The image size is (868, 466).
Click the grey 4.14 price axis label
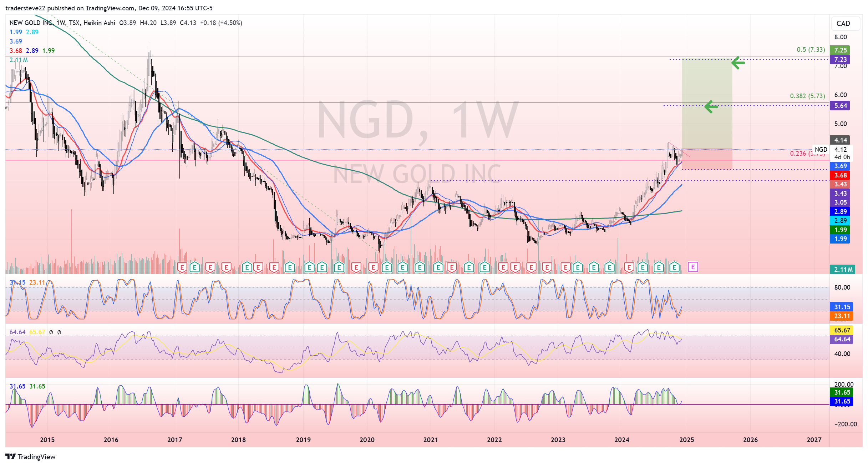pos(840,140)
